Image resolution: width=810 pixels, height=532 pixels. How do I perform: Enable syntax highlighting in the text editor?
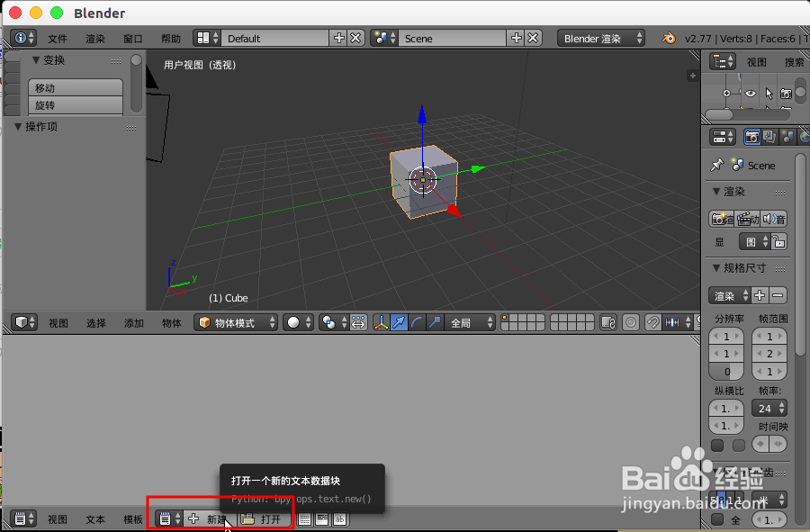coord(339,519)
